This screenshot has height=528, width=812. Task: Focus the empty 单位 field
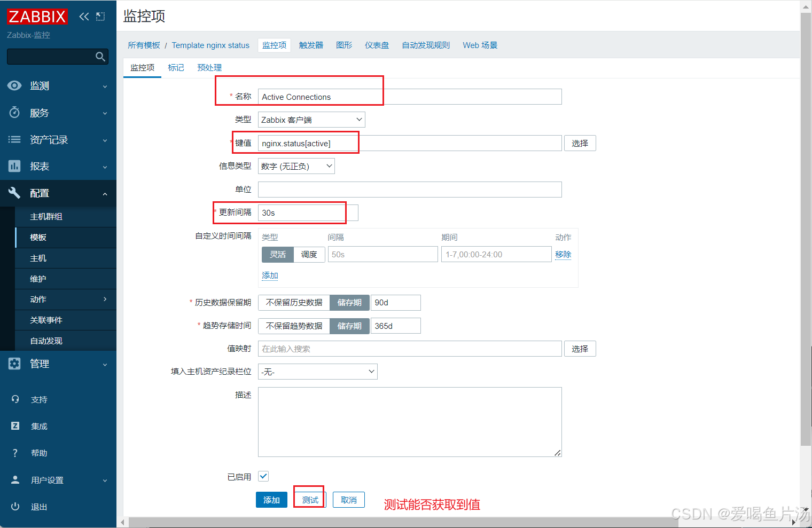(x=410, y=190)
